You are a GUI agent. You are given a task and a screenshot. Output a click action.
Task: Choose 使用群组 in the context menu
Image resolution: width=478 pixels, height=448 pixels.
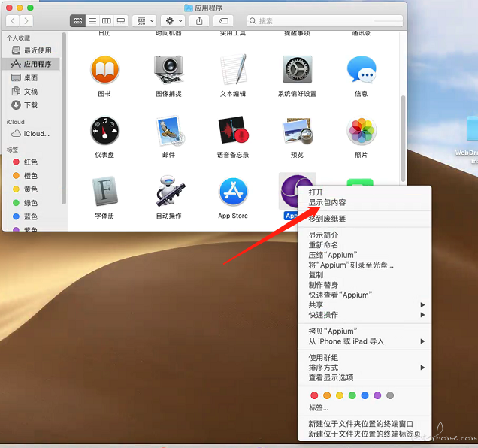365,358
